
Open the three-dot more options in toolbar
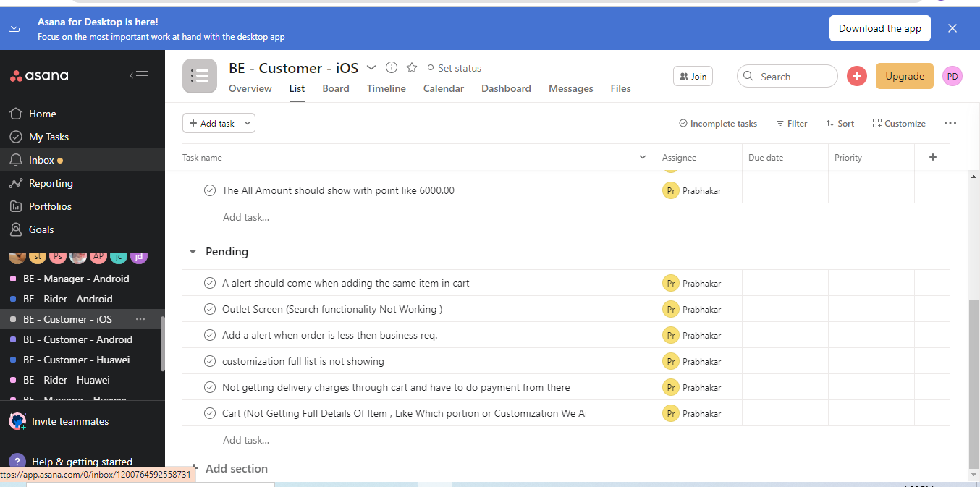click(x=950, y=124)
